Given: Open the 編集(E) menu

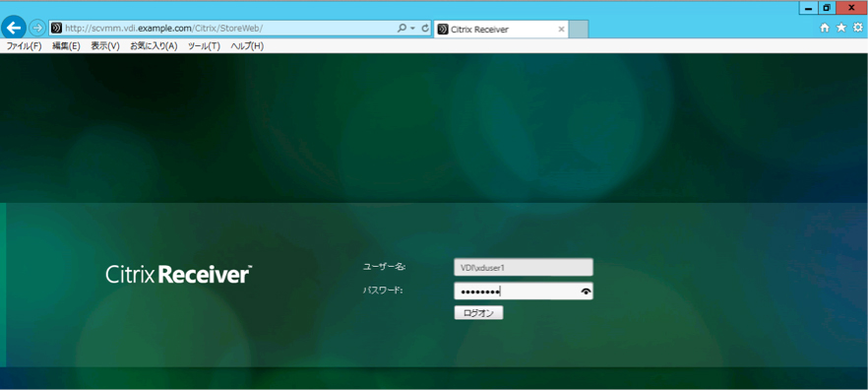Looking at the screenshot, I should 67,46.
